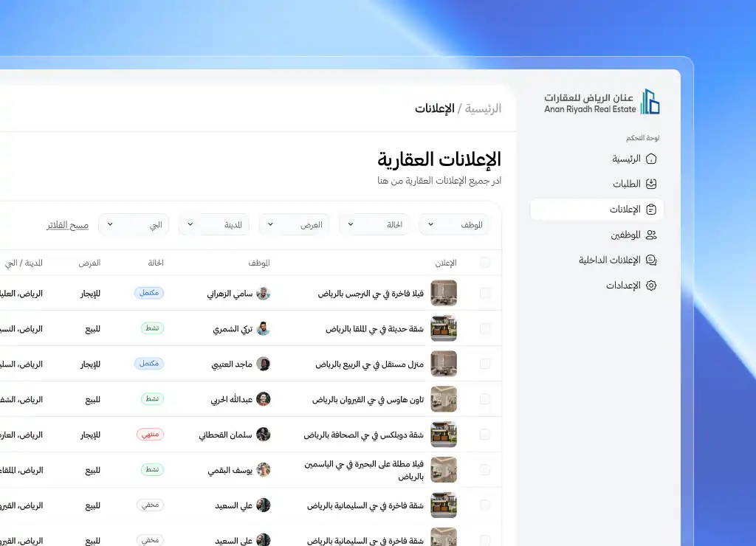Select الإعلانات in the sidebar

(597, 209)
